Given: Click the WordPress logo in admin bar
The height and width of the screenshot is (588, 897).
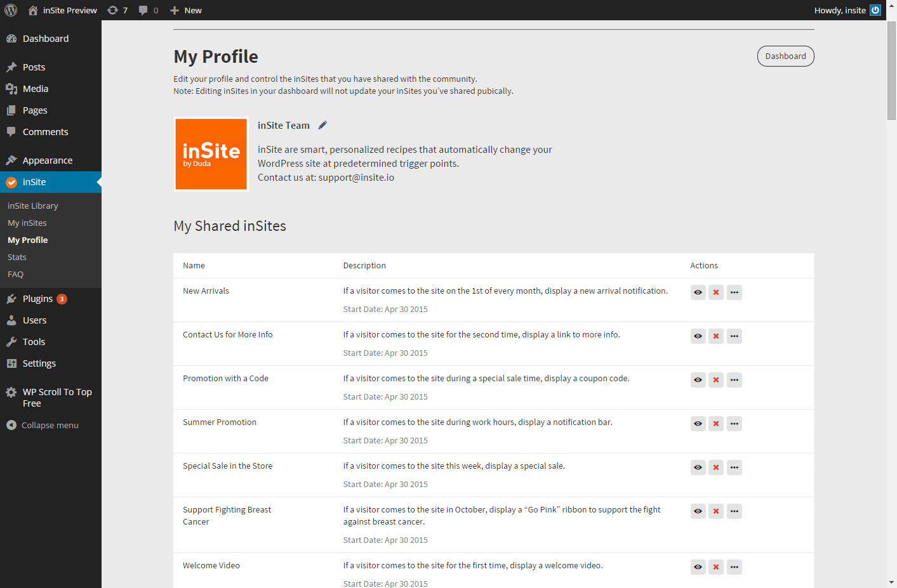Looking at the screenshot, I should pos(11,10).
